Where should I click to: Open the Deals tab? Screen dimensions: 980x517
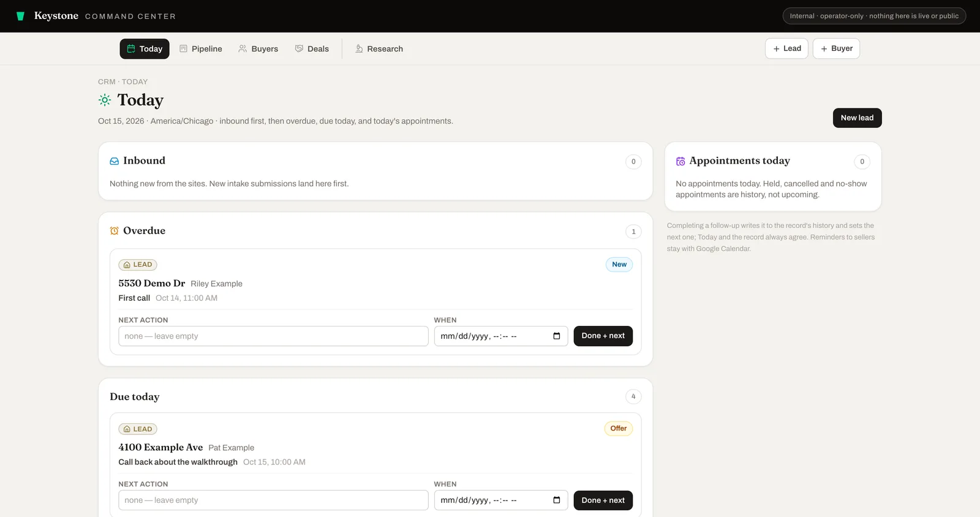pos(312,49)
